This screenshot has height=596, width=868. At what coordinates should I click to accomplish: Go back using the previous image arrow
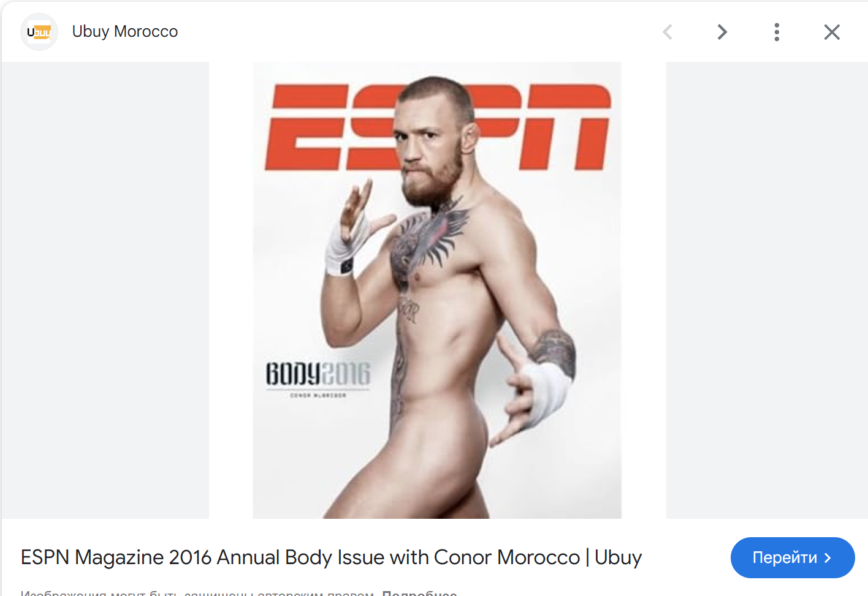tap(668, 32)
